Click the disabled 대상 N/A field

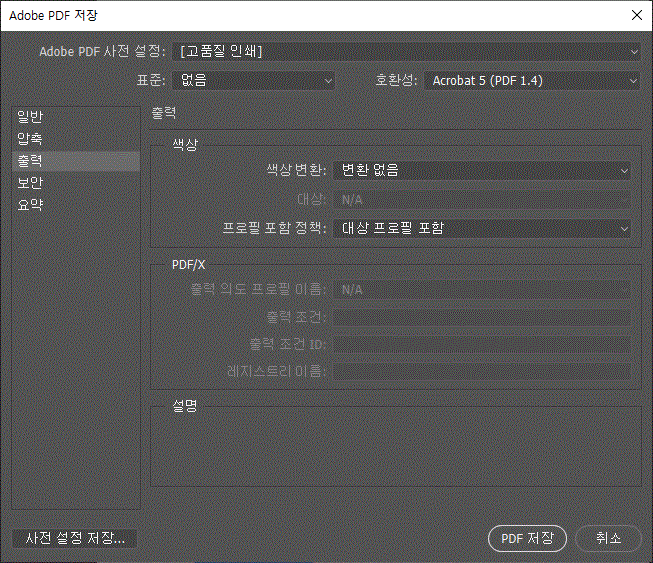tap(481, 199)
